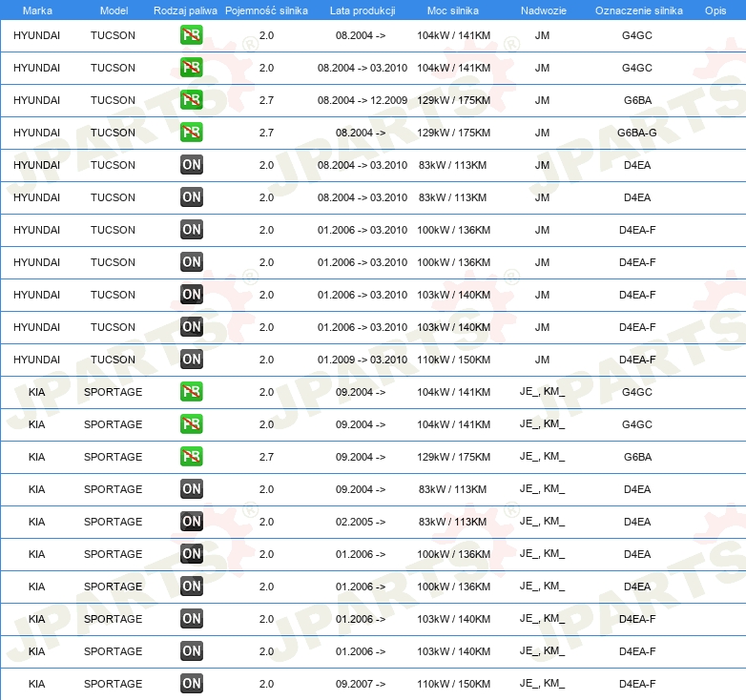
Task: Click petrol icon in Tucson 2.0 08.2004 -> 03.2010 G4GC row
Action: 191,68
